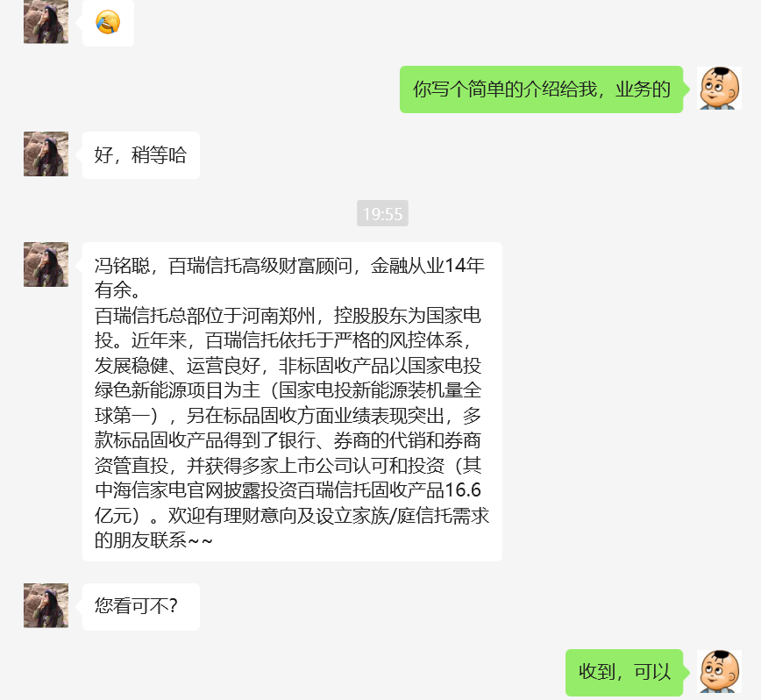The height and width of the screenshot is (700, 761).
Task: Click cartoon baby avatar next to 你写个简单的介绍给我
Action: coord(719,89)
